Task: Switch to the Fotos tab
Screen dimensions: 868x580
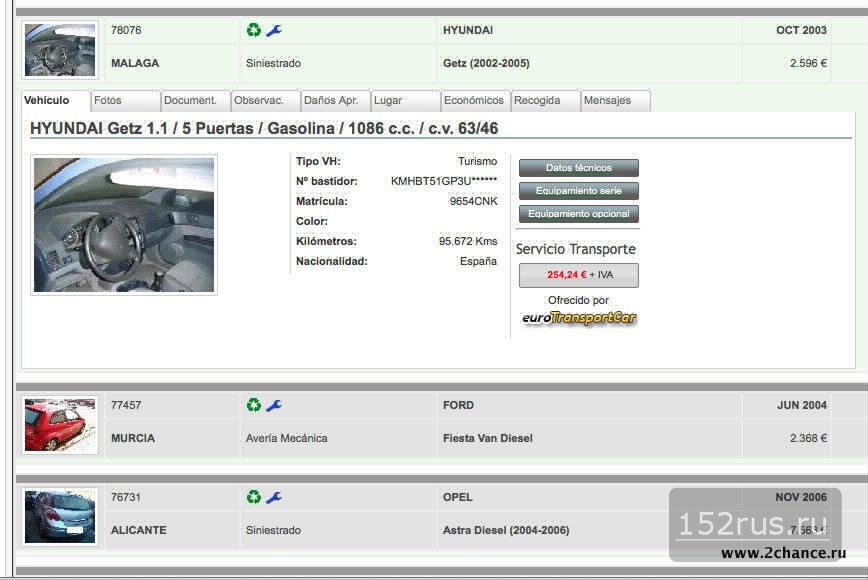Action: tap(126, 101)
